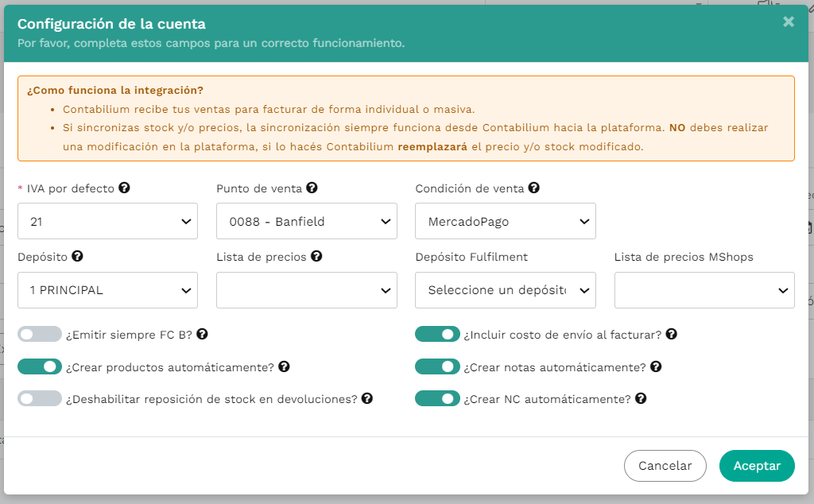Disable Crear notas automáticamente switch
The height and width of the screenshot is (504, 814).
(x=437, y=367)
